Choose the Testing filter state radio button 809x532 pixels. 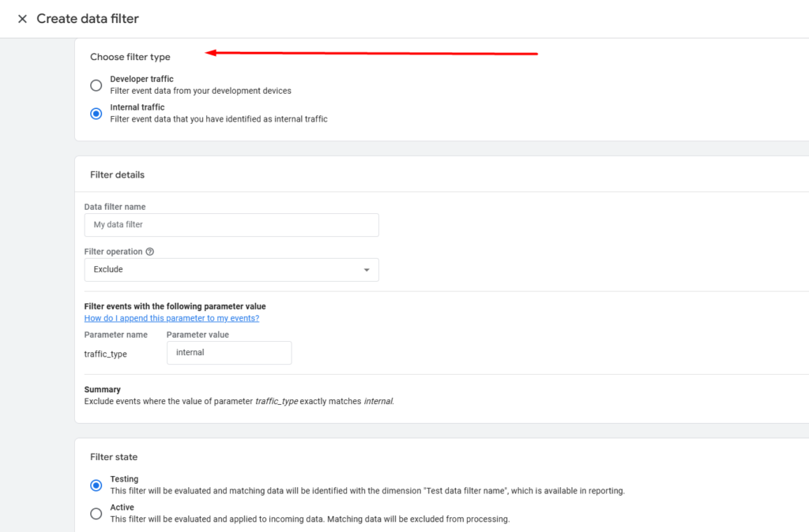pyautogui.click(x=96, y=485)
